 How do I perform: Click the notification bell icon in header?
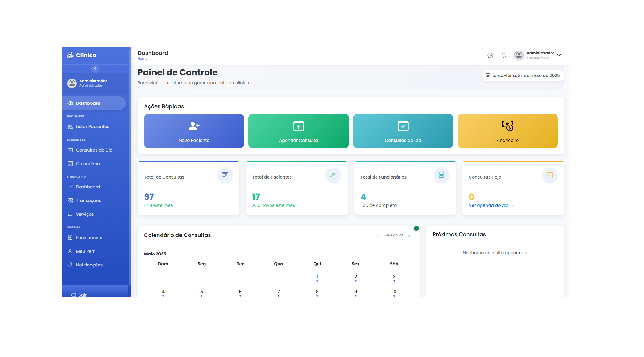click(503, 55)
